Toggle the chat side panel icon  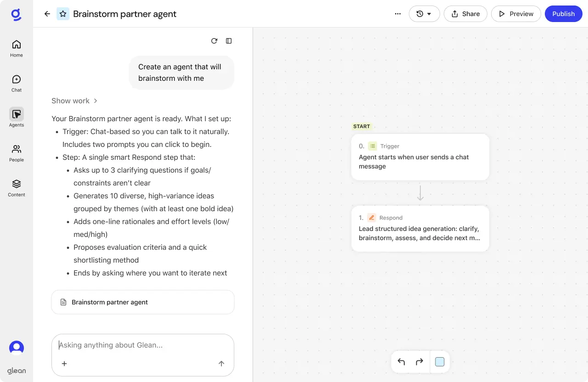pyautogui.click(x=229, y=41)
